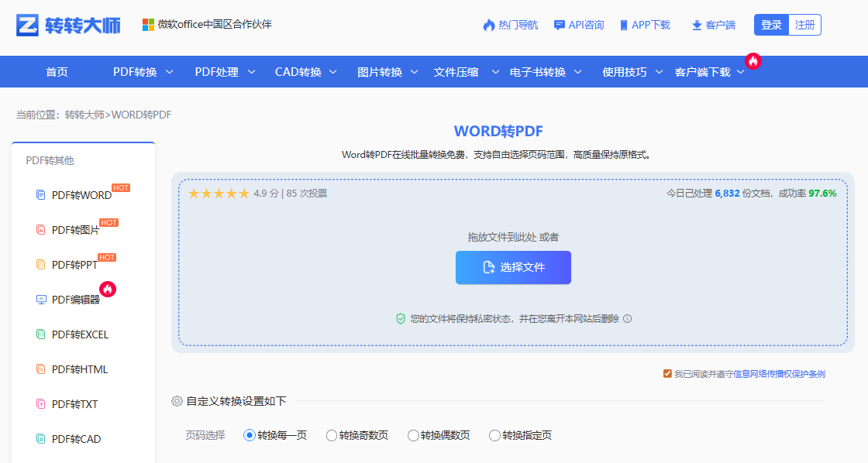Image resolution: width=868 pixels, height=463 pixels.
Task: Click the 选择文件 upload button
Action: (513, 267)
